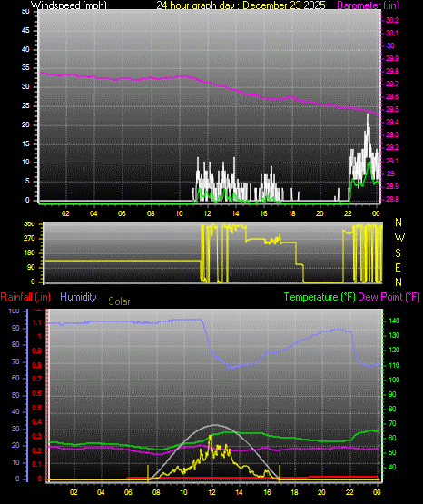423x504 pixels.
Task: Click the 06 hour tick on bottom chart
Action: pyautogui.click(x=128, y=492)
